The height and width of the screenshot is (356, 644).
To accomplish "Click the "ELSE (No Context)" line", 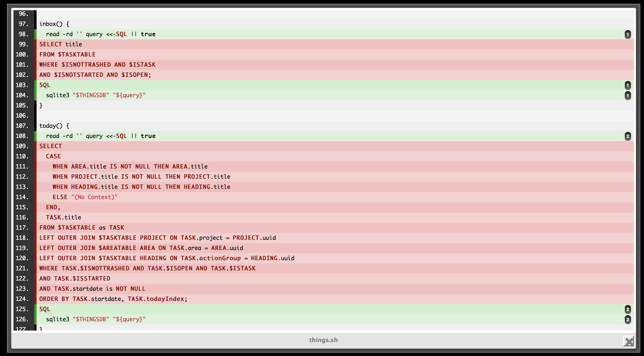I will pyautogui.click(x=85, y=197).
